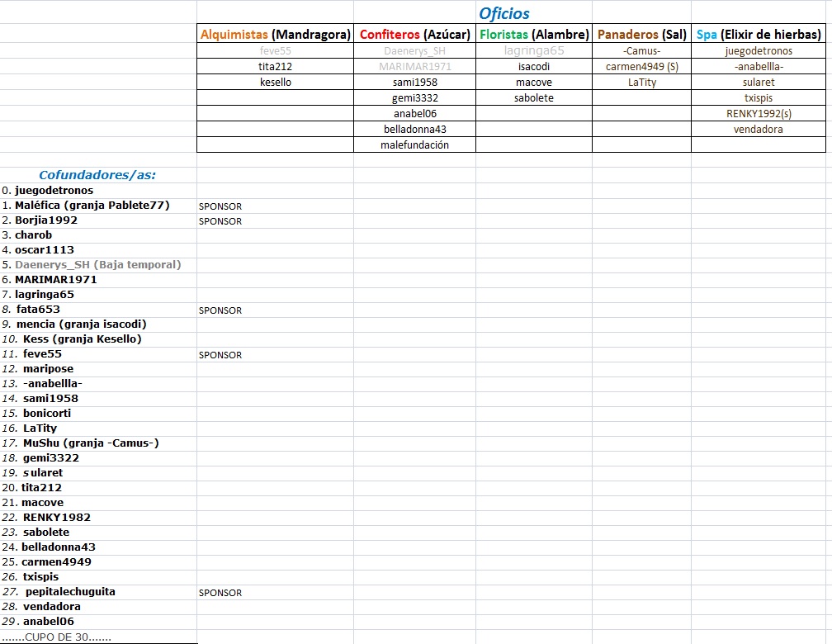Image resolution: width=832 pixels, height=644 pixels.
Task: Select the Oficios title cell
Action: point(503,13)
